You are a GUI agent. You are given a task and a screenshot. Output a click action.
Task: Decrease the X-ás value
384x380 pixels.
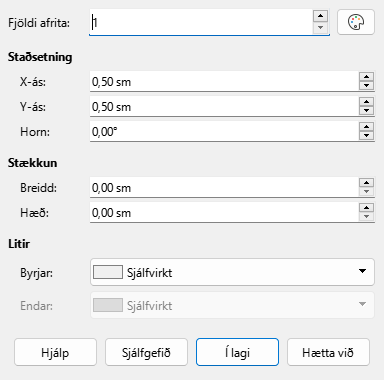coord(366,86)
